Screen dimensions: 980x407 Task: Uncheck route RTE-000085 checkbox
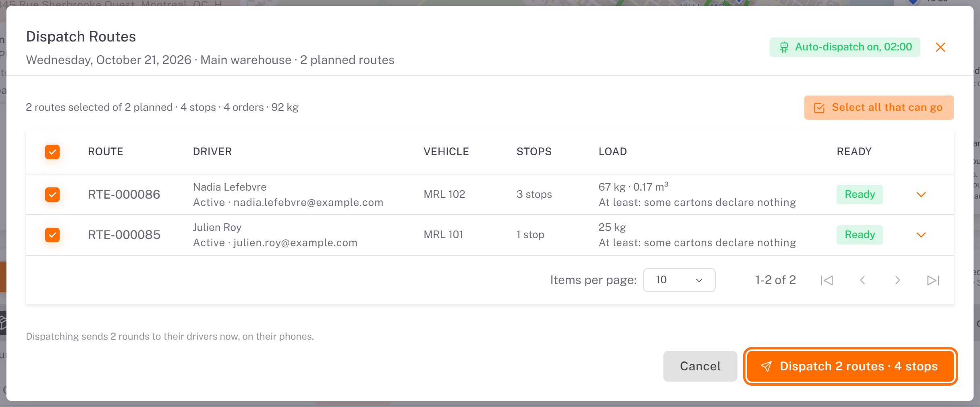52,235
